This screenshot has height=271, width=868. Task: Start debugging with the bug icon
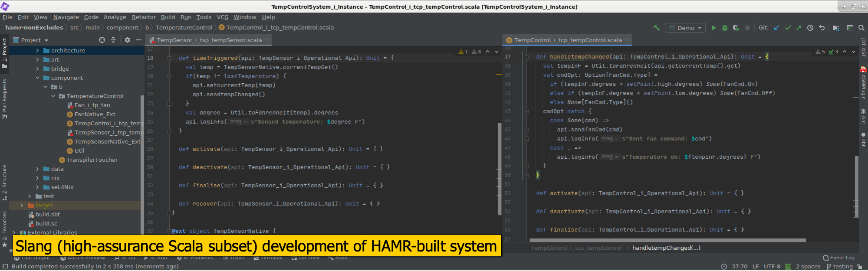tap(724, 28)
